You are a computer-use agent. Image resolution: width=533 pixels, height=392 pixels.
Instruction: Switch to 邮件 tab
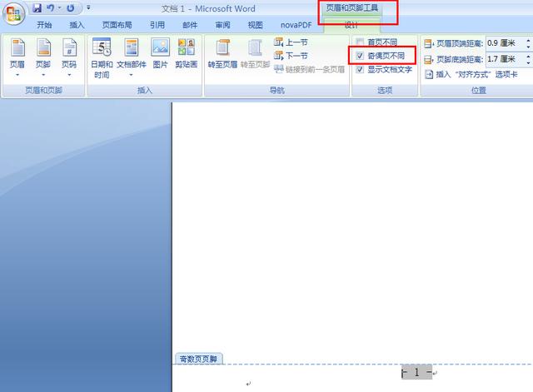point(190,25)
